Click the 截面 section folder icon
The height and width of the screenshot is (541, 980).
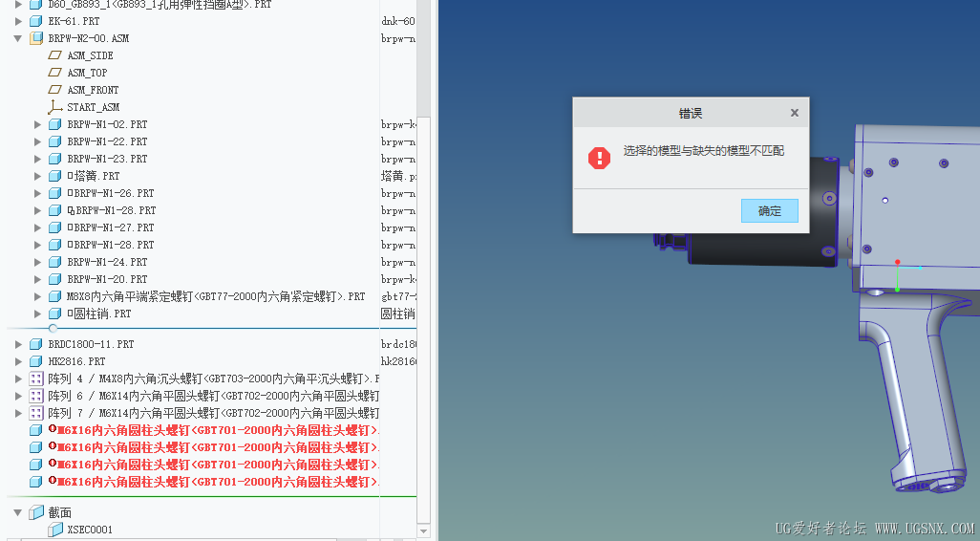pos(36,512)
